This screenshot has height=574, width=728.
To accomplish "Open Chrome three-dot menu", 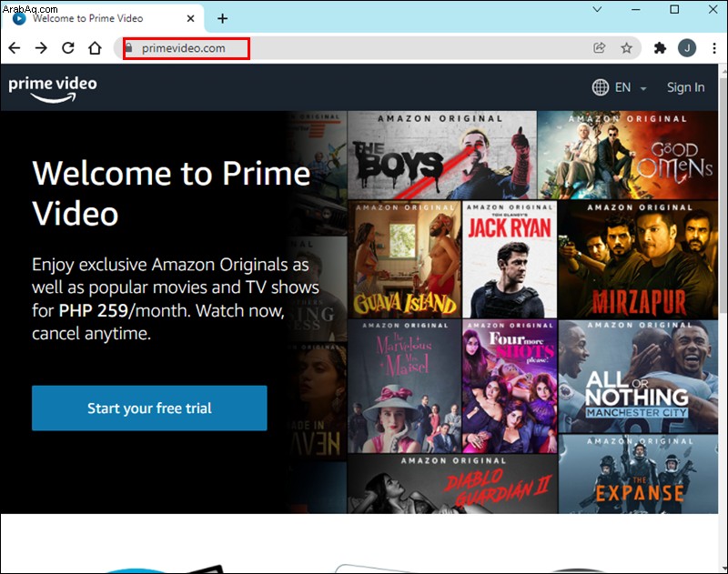I will (x=714, y=48).
